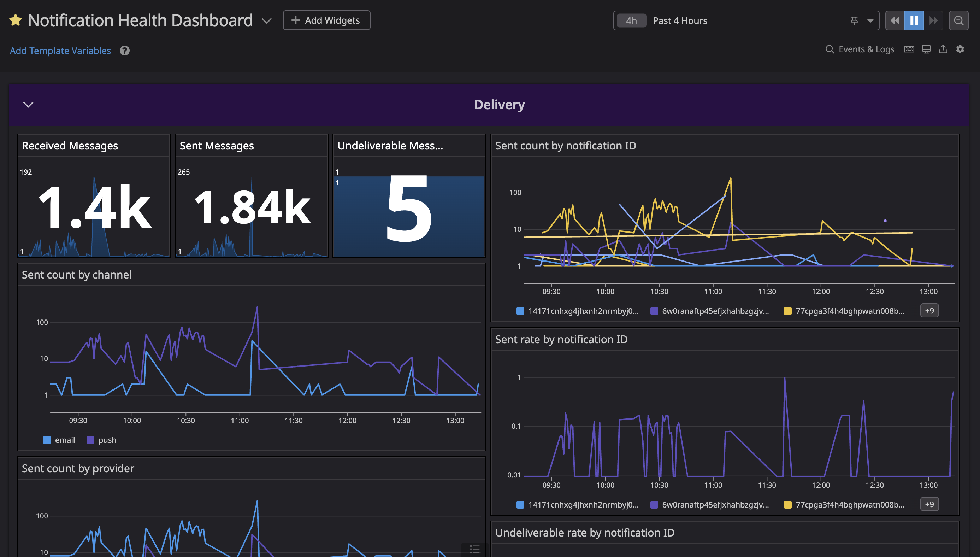Image resolution: width=980 pixels, height=557 pixels.
Task: Click the favorite star icon beside dashboard title
Action: tap(15, 20)
